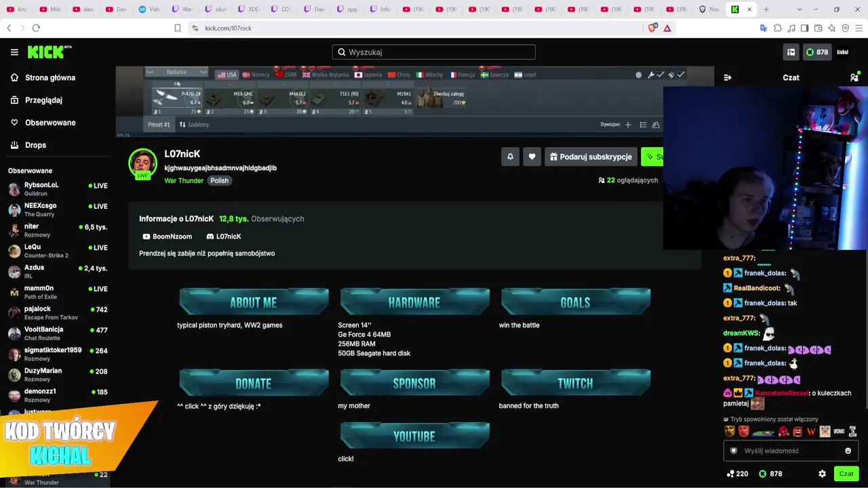Open the Badania dropdown in stream video
This screenshot has width=868, height=488.
pyautogui.click(x=177, y=73)
